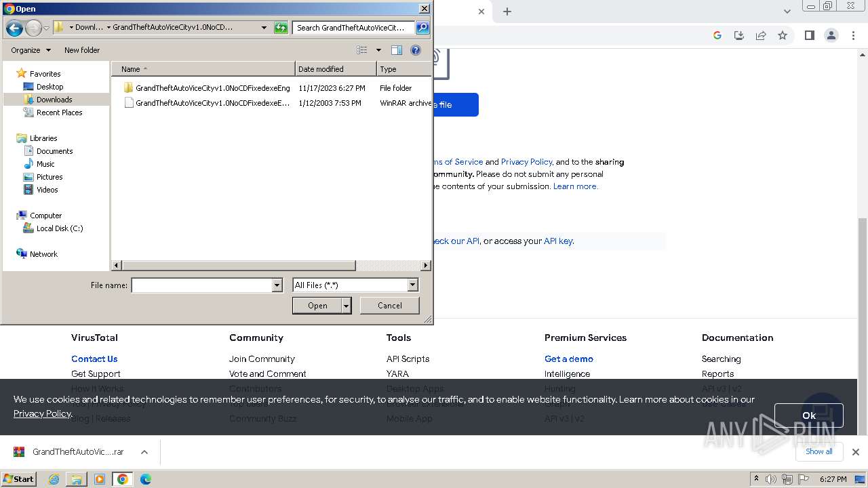Click Contact Us footer link
The image size is (868, 488).
[x=94, y=359]
